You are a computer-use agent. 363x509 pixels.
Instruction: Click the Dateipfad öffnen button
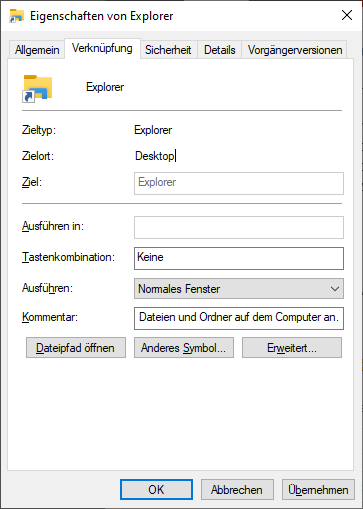[76, 348]
